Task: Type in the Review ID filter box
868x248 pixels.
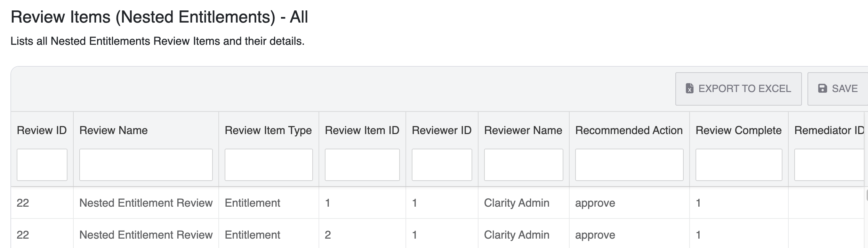Action: 42,165
